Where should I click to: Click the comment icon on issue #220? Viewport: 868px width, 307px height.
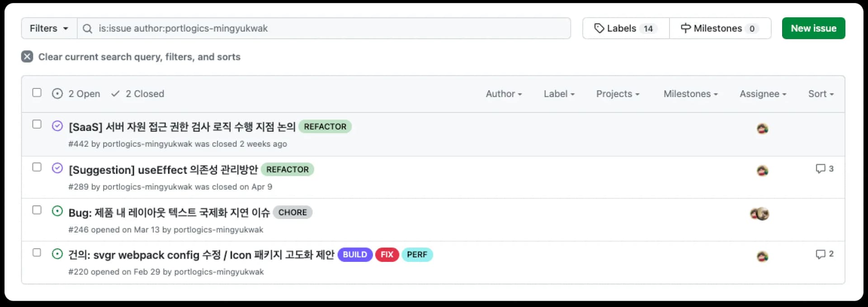coord(820,254)
